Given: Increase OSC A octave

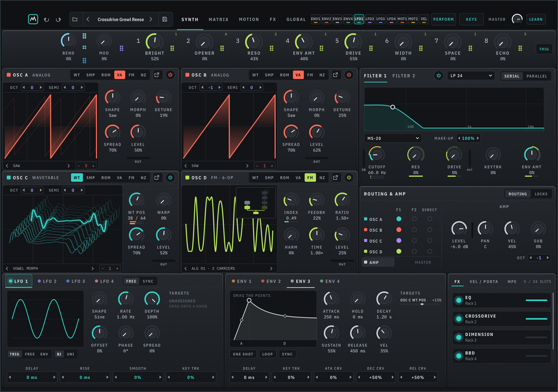Looking at the screenshot, I should pyautogui.click(x=41, y=88).
